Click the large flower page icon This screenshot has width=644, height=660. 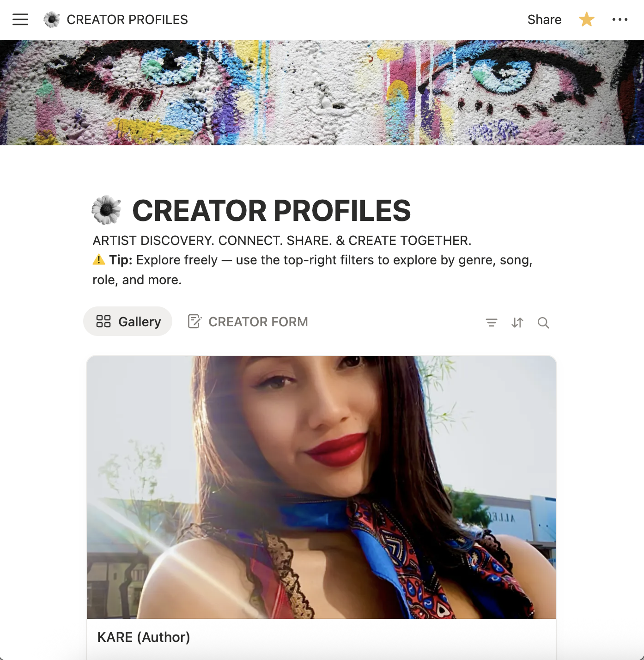pos(107,210)
